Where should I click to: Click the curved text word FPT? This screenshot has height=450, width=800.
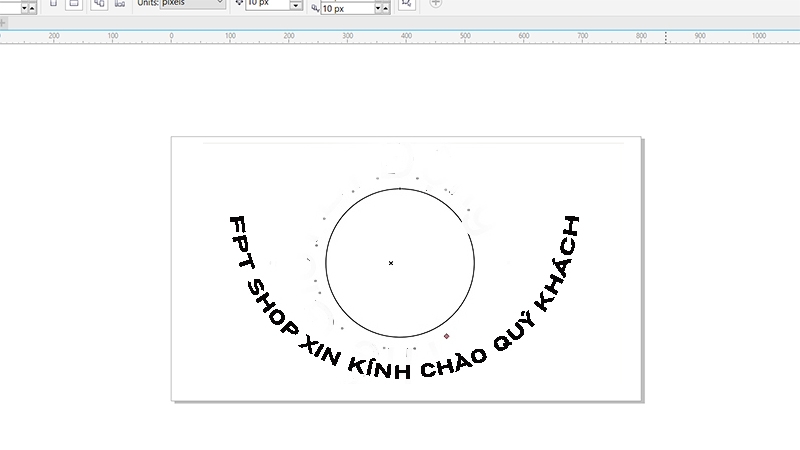241,242
